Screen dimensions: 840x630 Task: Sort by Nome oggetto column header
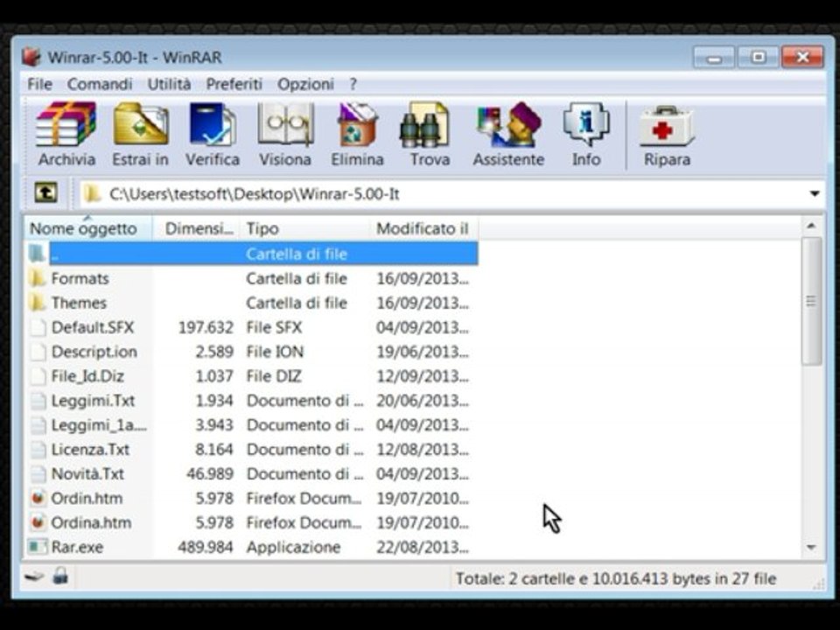[88, 228]
